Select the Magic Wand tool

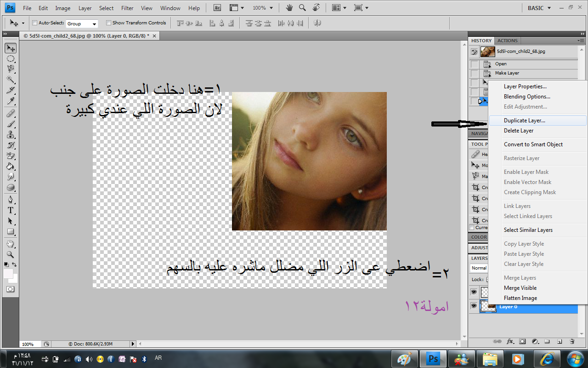coord(11,79)
